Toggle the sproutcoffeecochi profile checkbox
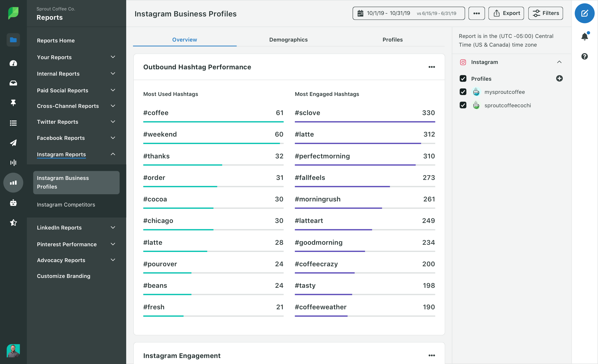Image resolution: width=598 pixels, height=364 pixels. pos(463,105)
